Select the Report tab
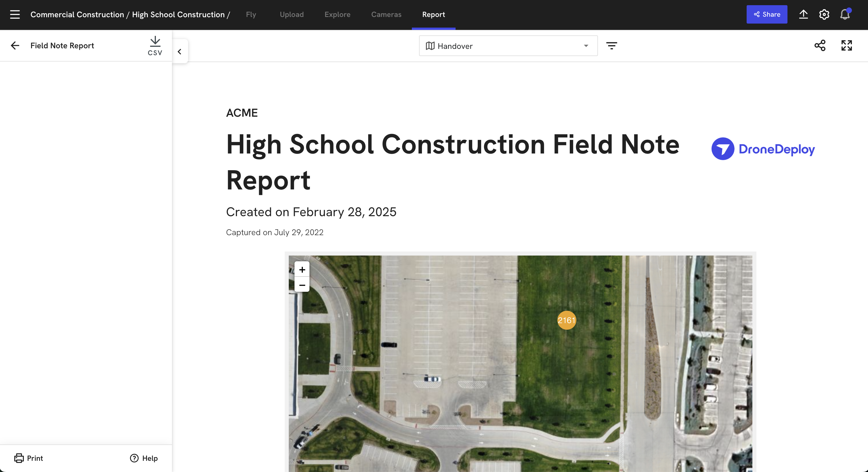 [x=434, y=14]
